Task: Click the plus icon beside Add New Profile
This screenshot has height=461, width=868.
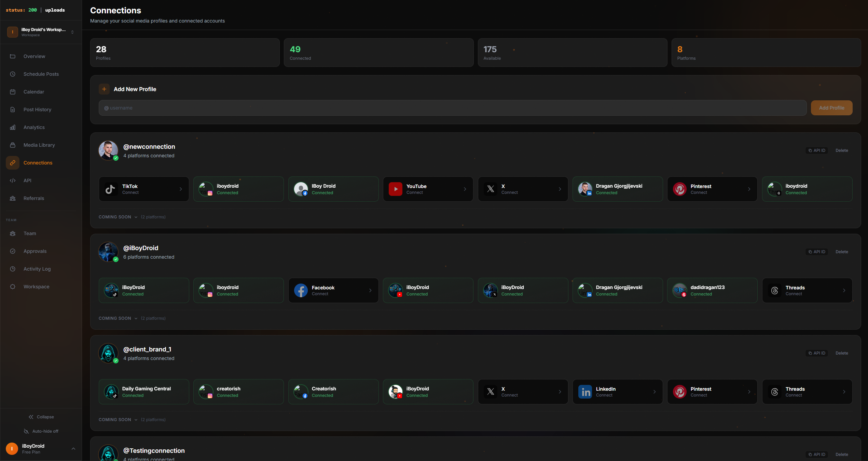Action: click(104, 89)
